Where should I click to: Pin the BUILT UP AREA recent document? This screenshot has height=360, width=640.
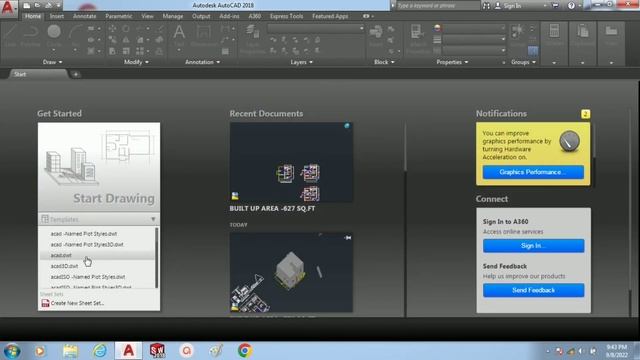click(347, 126)
